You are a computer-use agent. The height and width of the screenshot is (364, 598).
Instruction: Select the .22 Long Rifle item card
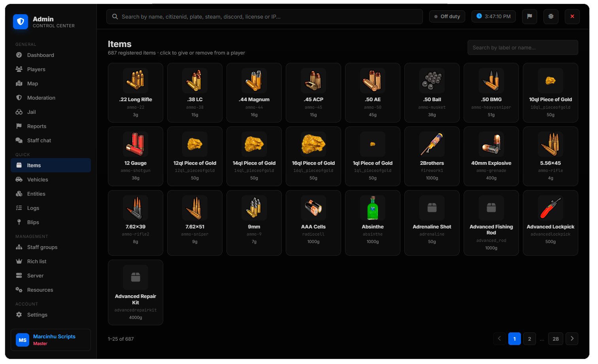(136, 92)
